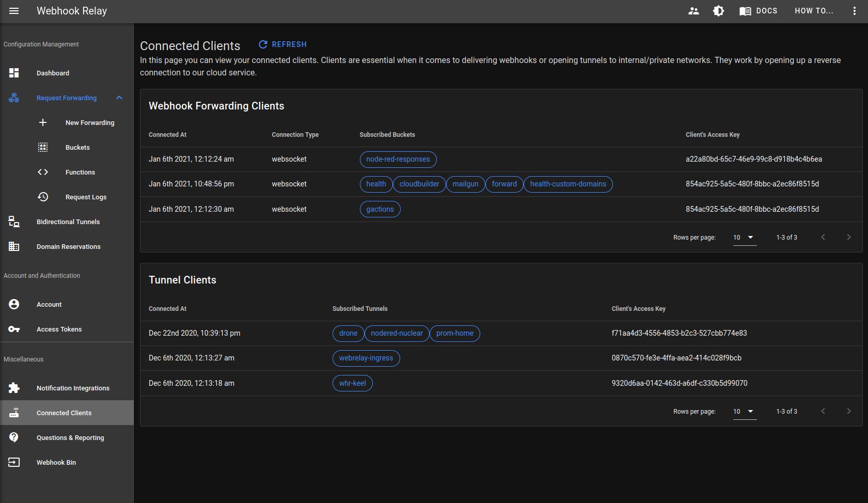Screen dimensions: 868x503
Task: Click the Access Tokens key icon
Action: [x=13, y=329]
